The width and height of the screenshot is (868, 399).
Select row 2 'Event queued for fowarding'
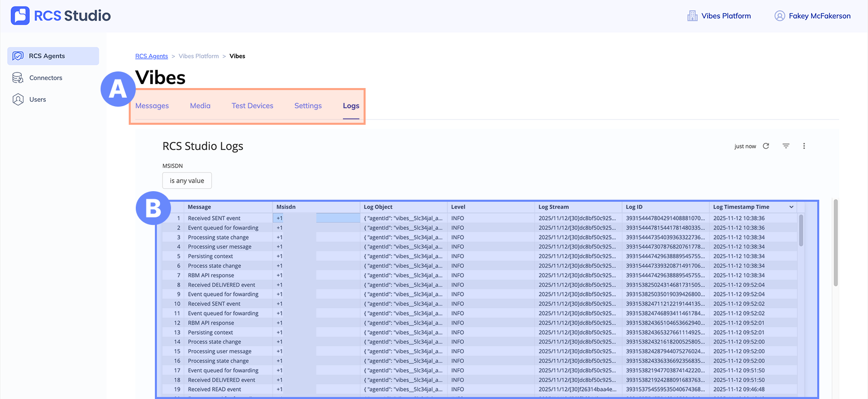pos(223,228)
